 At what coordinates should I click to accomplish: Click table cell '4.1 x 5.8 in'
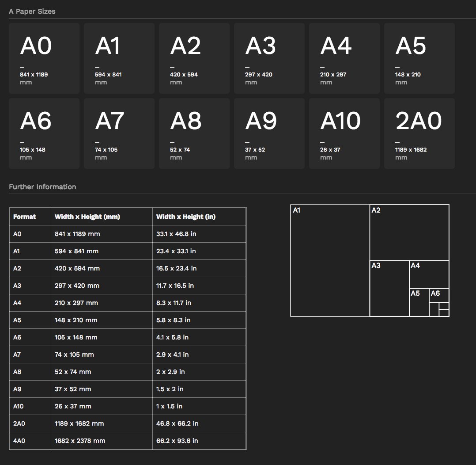199,337
